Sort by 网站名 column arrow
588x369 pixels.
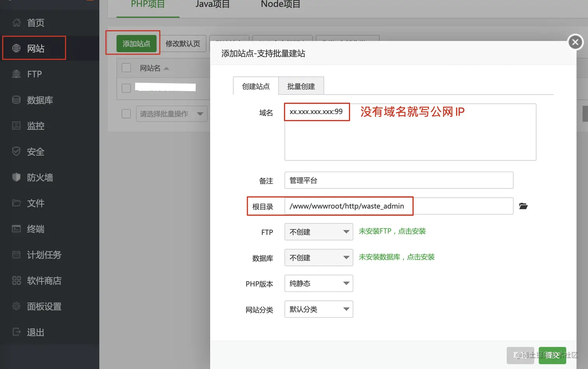[x=166, y=69]
